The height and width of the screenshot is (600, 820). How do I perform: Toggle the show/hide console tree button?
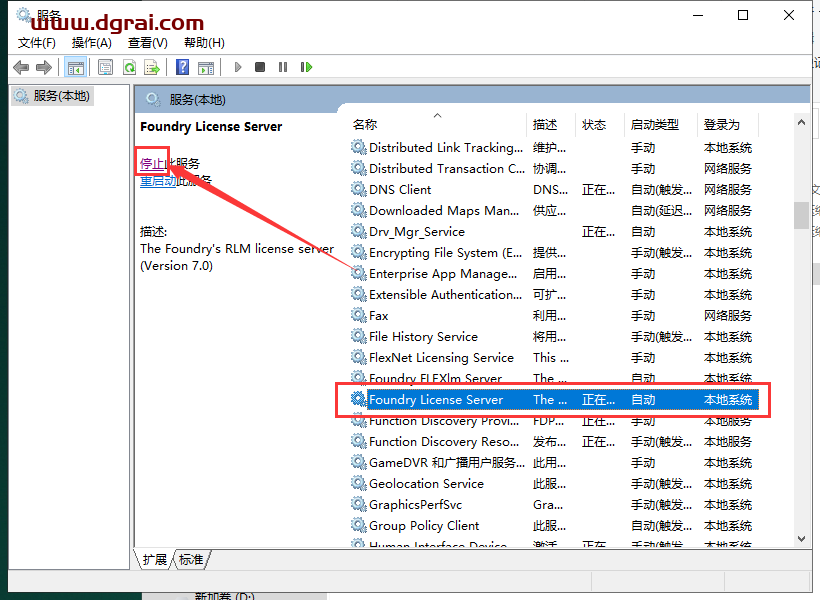tap(75, 67)
